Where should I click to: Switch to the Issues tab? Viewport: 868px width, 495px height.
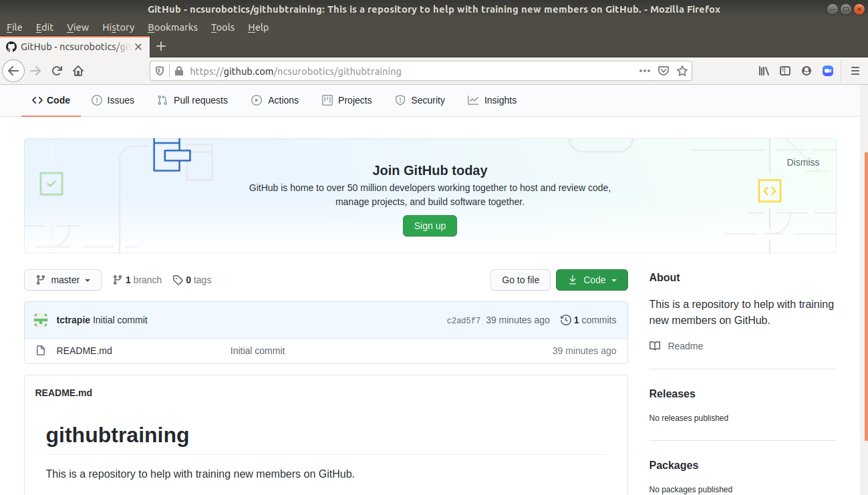click(113, 100)
